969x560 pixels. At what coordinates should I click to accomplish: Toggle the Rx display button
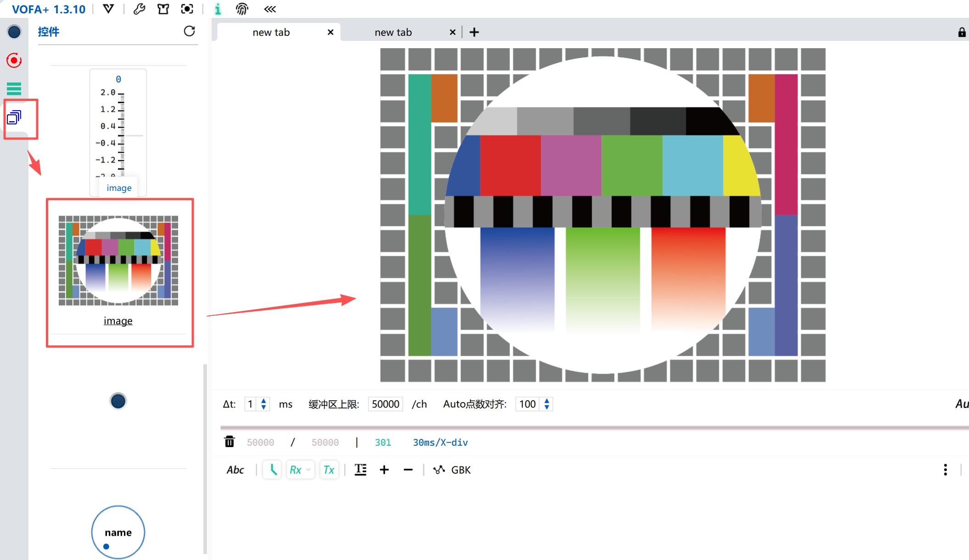[x=295, y=470]
